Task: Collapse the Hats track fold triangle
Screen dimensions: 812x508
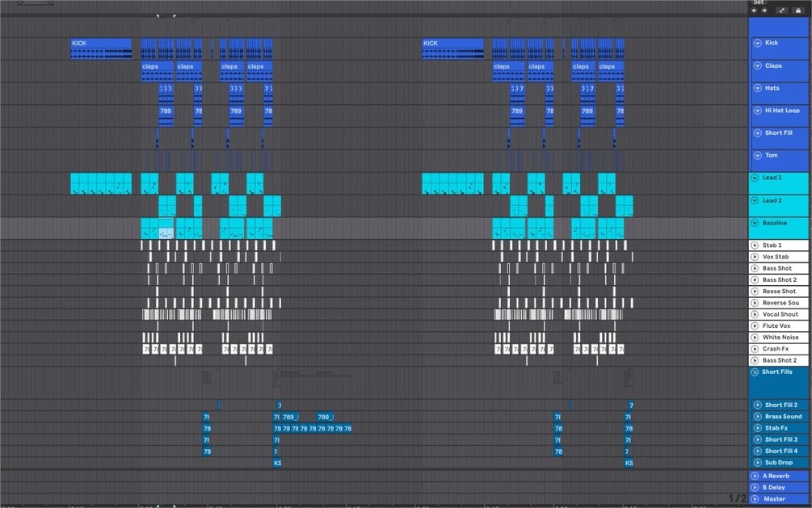Action: [758, 88]
